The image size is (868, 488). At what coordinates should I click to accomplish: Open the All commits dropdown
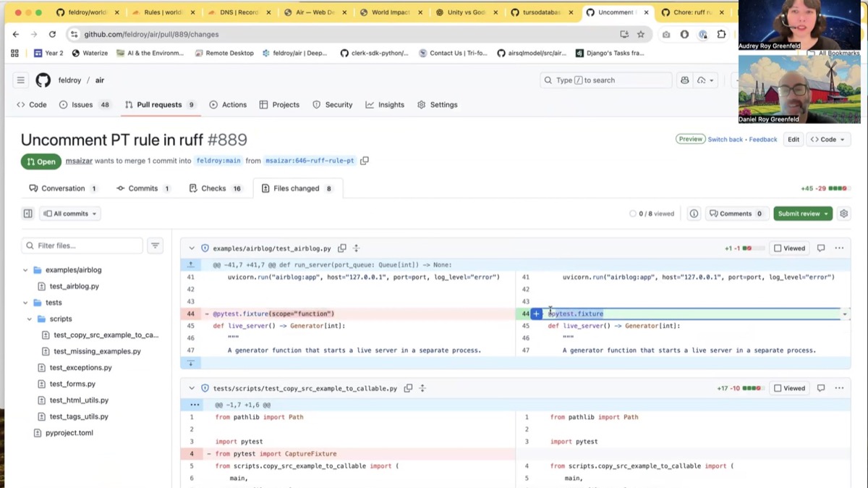point(69,213)
